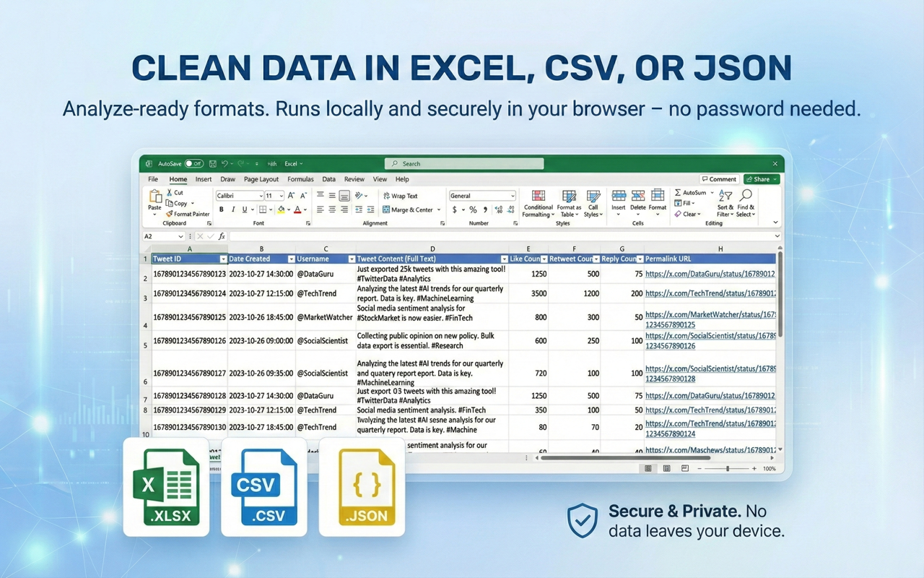Click the Wrap Text icon
Viewport: 924px width, 578px height.
coord(386,196)
